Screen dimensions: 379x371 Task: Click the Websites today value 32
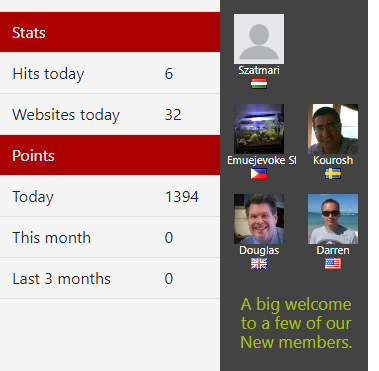[173, 115]
